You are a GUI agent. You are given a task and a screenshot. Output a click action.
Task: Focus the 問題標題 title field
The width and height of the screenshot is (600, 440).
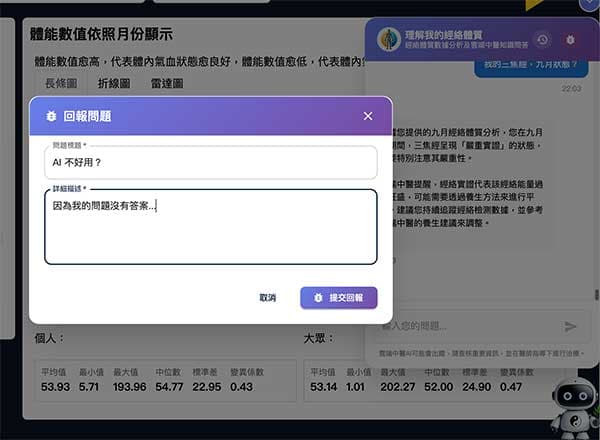point(210,163)
